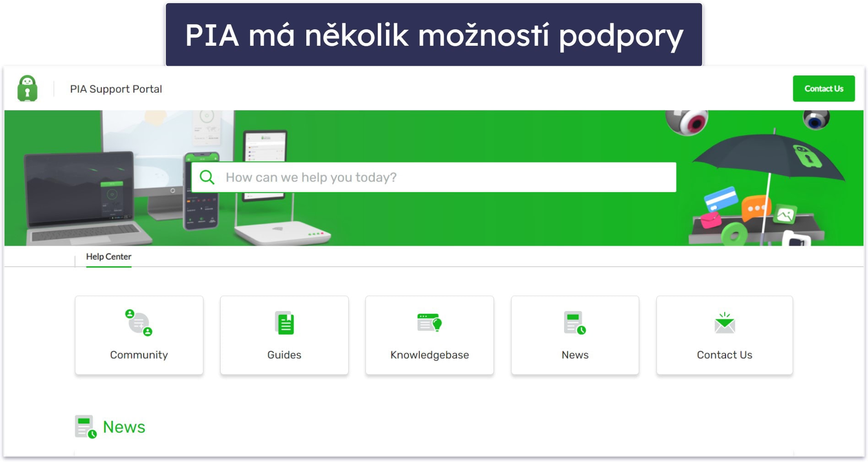Click the green Contact Us header button

click(824, 89)
